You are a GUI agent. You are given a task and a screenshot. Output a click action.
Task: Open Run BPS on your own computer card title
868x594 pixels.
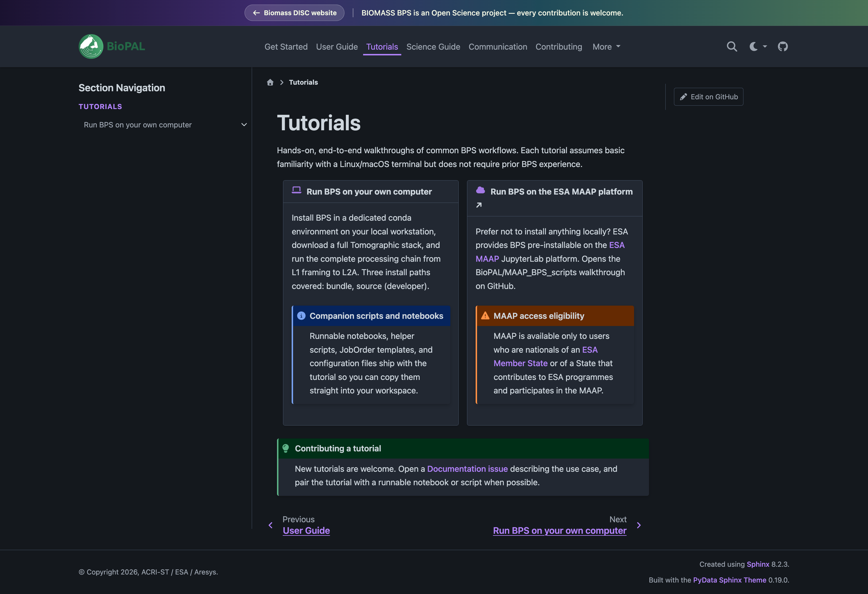[369, 191]
